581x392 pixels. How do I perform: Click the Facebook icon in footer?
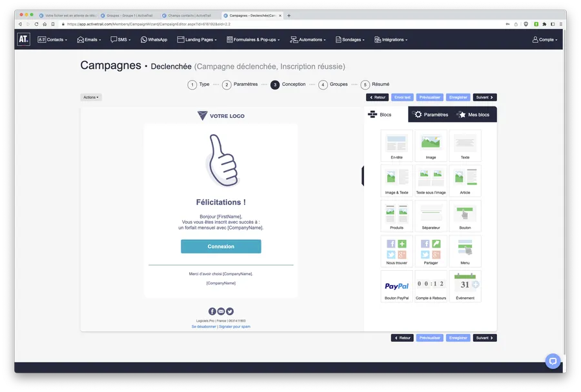[x=212, y=311]
